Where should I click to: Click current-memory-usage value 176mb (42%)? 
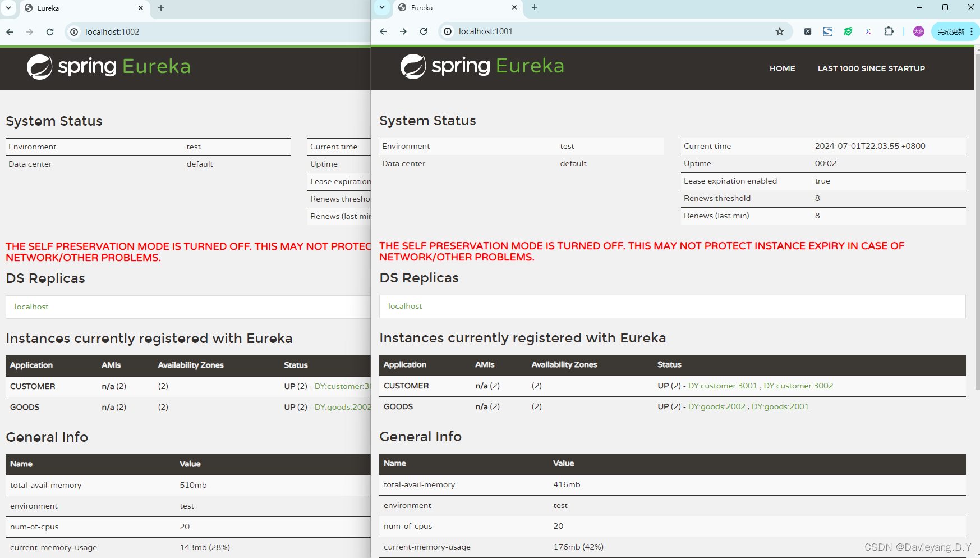[578, 547]
